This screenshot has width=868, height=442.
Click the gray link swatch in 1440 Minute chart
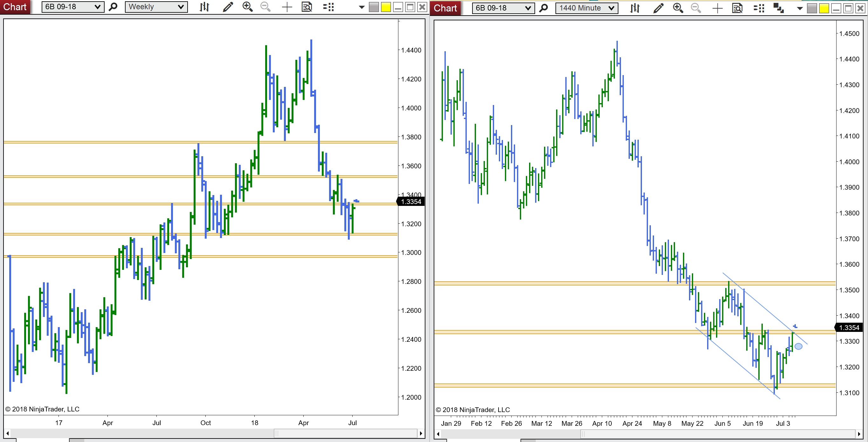click(x=812, y=8)
